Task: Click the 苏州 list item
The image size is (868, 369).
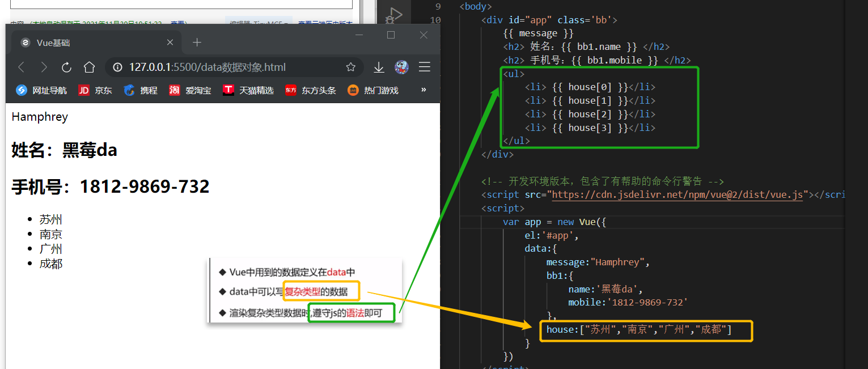Action: [51, 220]
